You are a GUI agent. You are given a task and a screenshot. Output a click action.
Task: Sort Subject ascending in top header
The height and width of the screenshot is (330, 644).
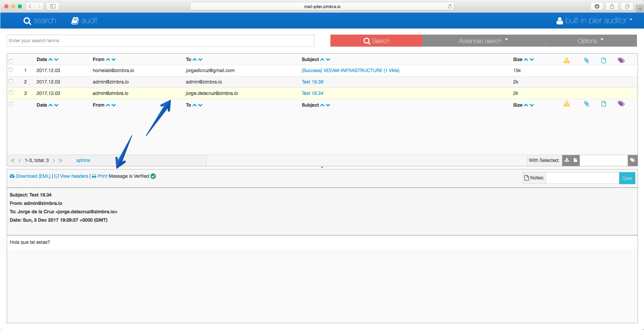click(322, 59)
